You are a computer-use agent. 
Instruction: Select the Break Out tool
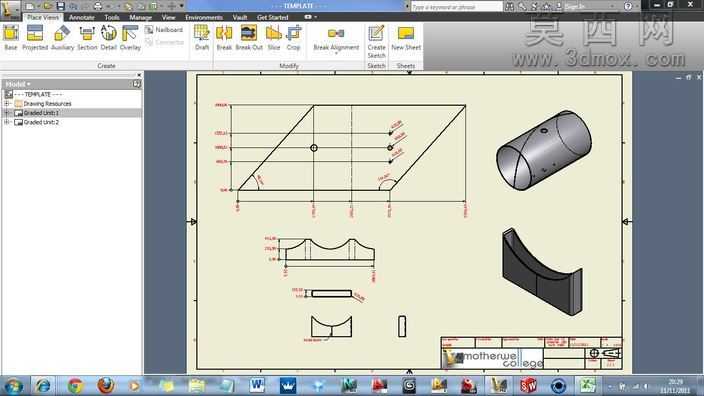click(x=249, y=38)
